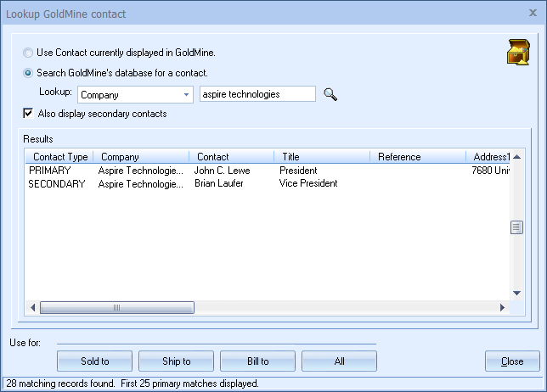Open the Lookup Company dropdown
Viewport: 547px width, 392px height.
(186, 95)
